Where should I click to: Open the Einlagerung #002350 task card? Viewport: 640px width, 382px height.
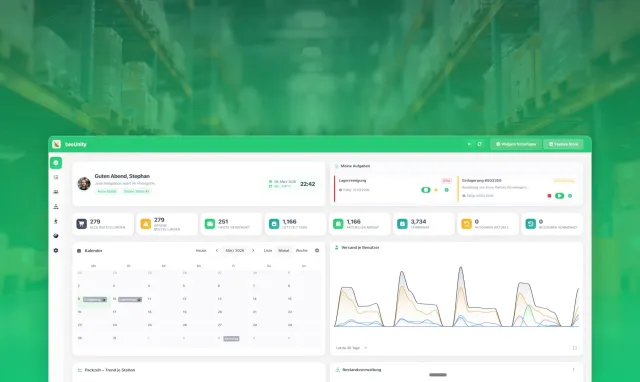(517, 189)
